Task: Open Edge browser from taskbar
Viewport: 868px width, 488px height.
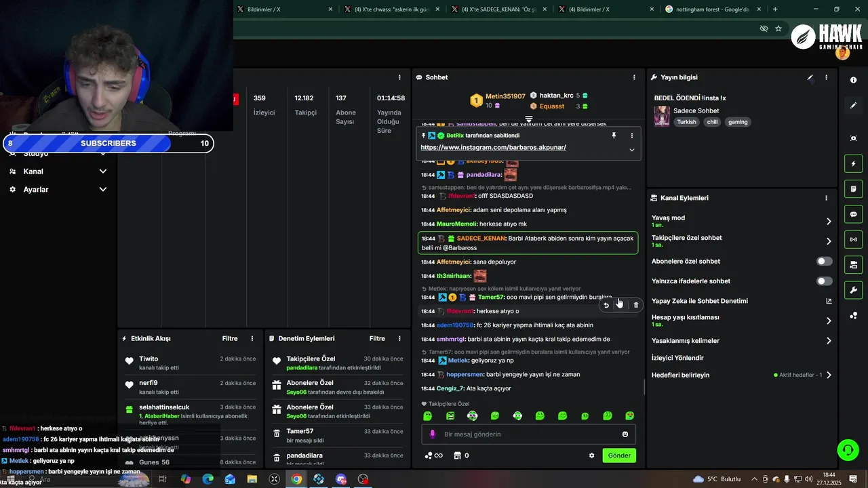Action: (208, 479)
